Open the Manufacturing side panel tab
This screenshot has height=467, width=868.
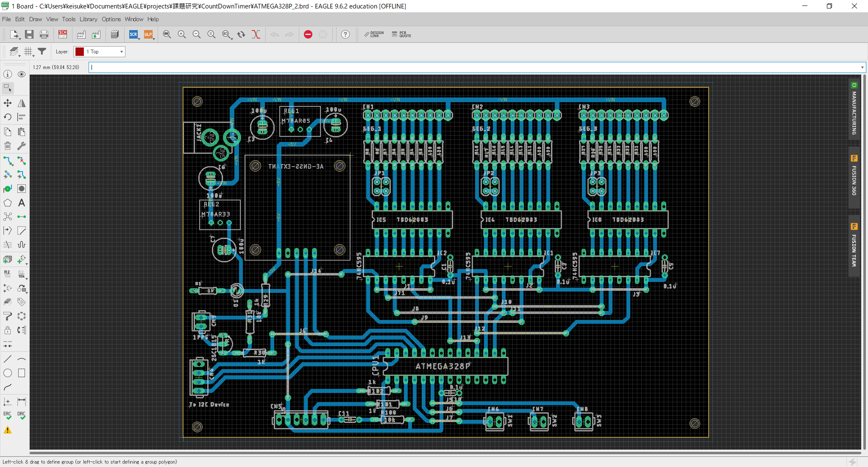tap(854, 109)
